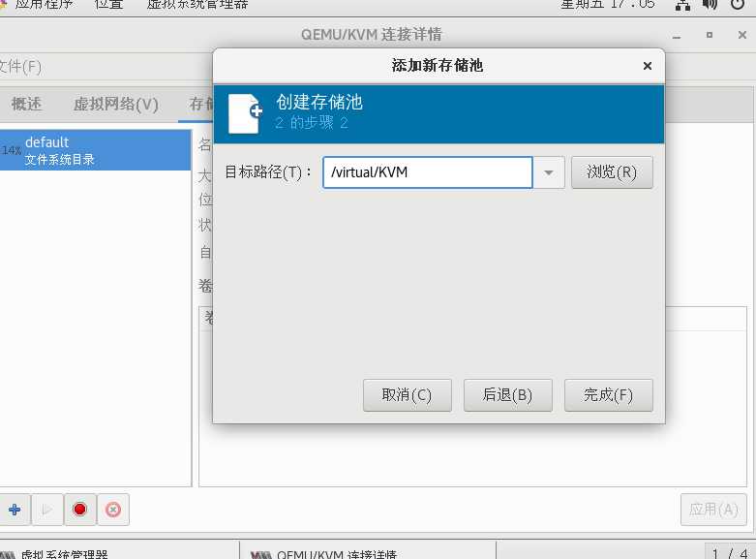The width and height of the screenshot is (756, 559).
Task: Click the Back (后退) button
Action: click(x=507, y=395)
